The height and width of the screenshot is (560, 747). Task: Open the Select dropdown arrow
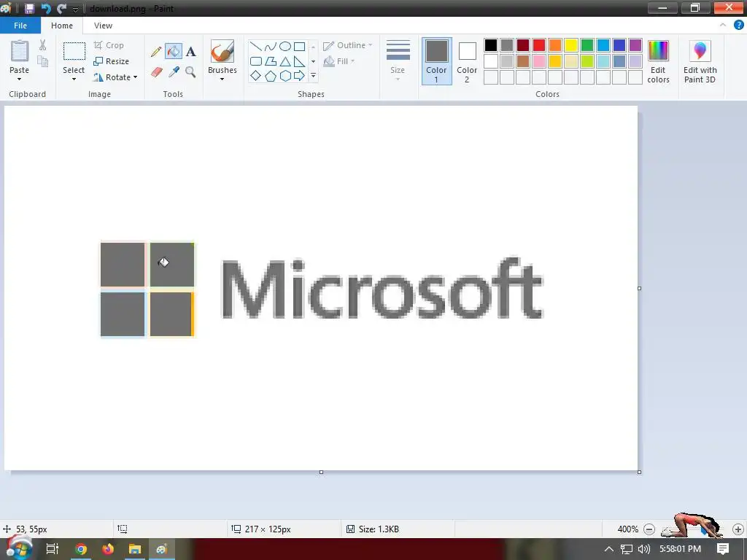pos(74,79)
